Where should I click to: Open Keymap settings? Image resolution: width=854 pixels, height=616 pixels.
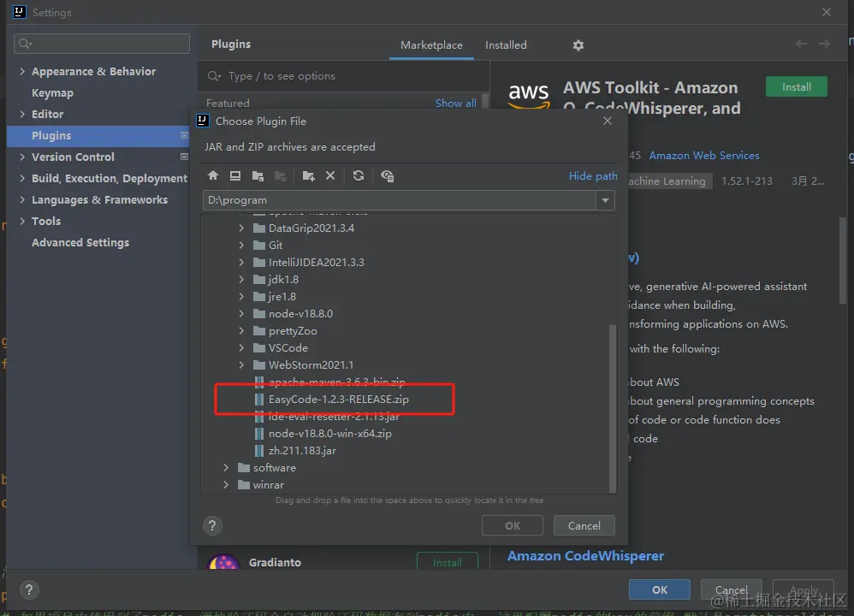click(52, 92)
